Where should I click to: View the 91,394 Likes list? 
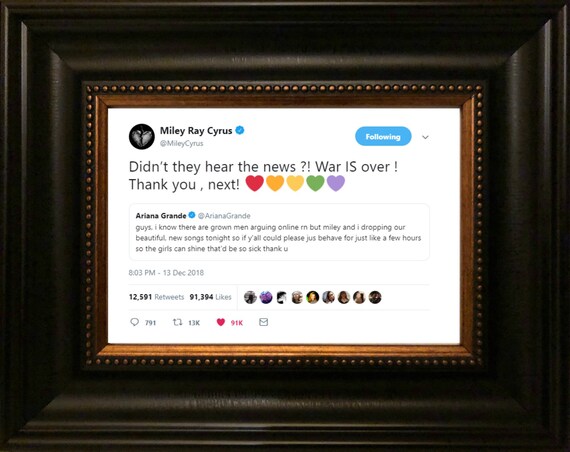[x=210, y=297]
